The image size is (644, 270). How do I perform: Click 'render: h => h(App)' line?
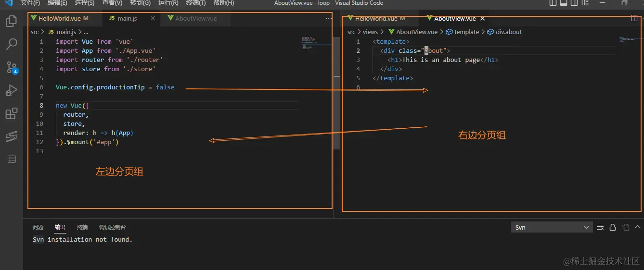[98, 133]
